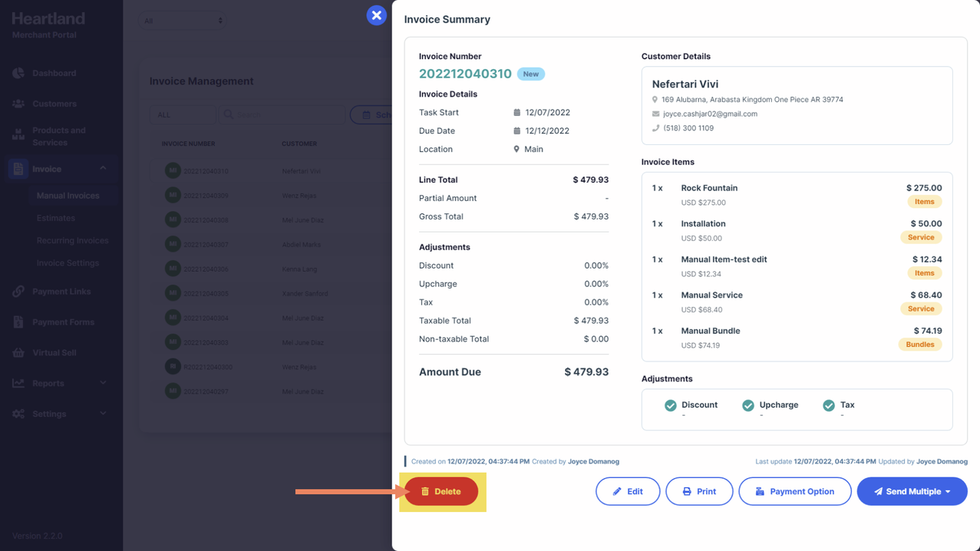Click invoice number 202212040310 in the summary
This screenshot has width=980, height=551.
click(465, 74)
